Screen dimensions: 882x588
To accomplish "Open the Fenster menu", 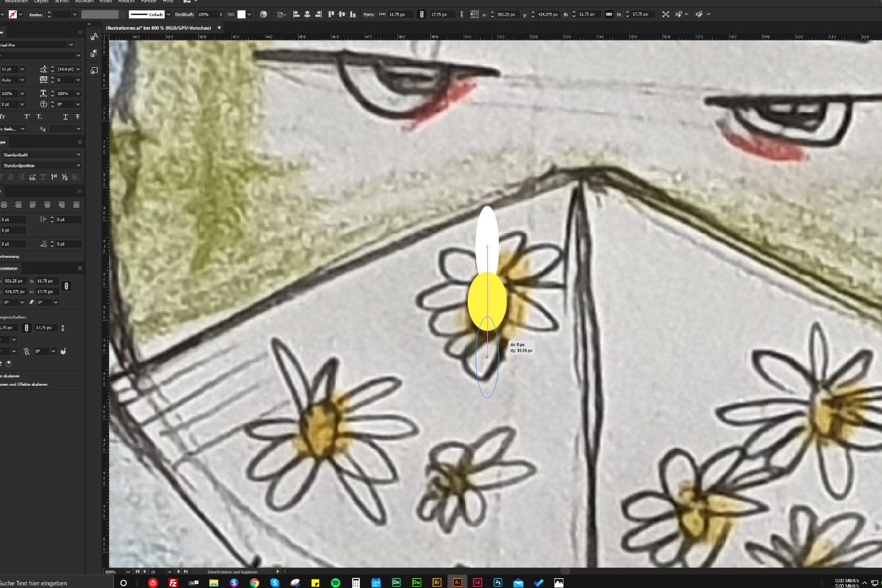I will (149, 1).
